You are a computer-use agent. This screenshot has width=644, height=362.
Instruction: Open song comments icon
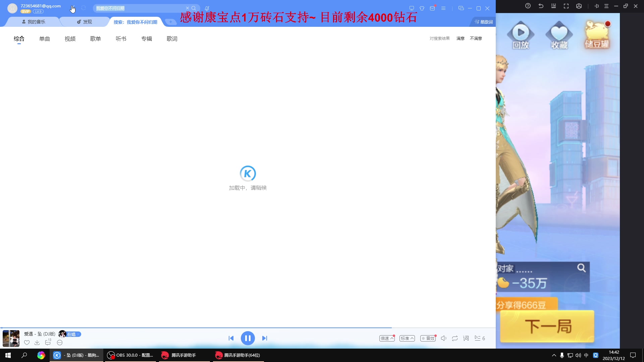pyautogui.click(x=48, y=342)
